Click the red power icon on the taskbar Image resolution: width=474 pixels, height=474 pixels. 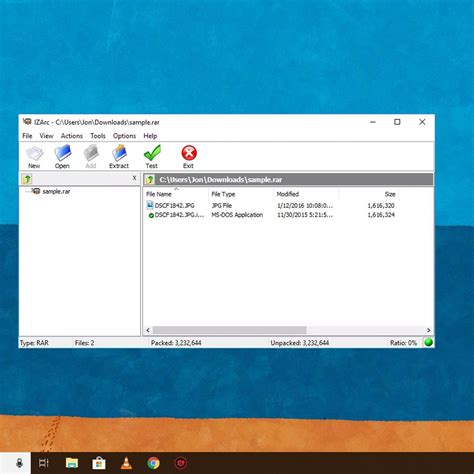(x=181, y=463)
